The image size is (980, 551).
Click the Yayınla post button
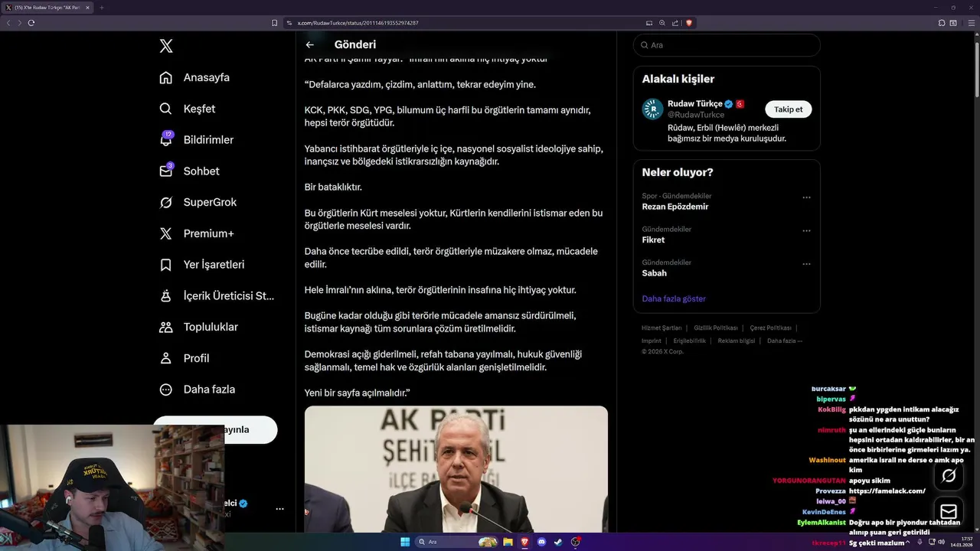pyautogui.click(x=215, y=429)
